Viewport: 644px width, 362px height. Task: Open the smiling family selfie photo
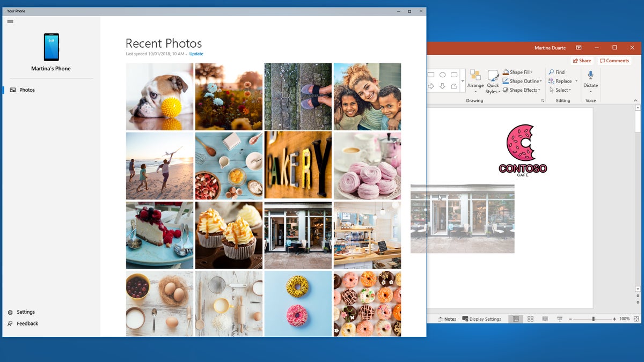pyautogui.click(x=367, y=97)
